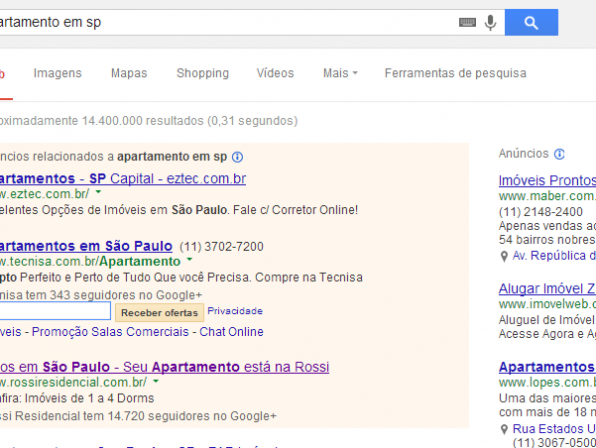
Task: Click info icon next to Anúncios
Action: (x=559, y=154)
